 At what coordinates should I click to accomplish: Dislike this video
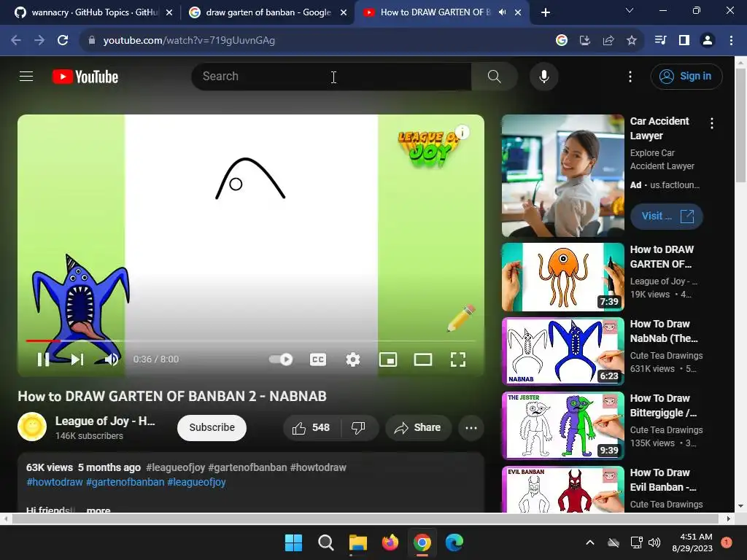[x=358, y=427]
